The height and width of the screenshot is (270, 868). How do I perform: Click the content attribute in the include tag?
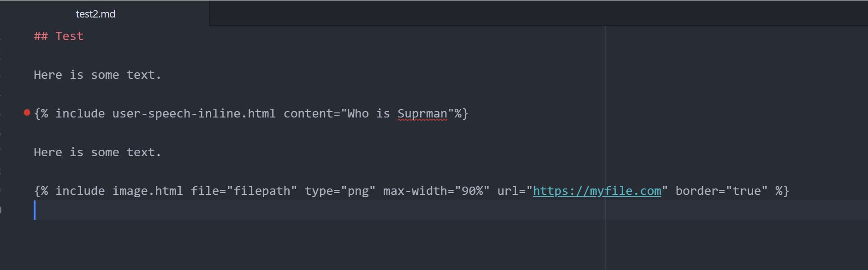308,113
